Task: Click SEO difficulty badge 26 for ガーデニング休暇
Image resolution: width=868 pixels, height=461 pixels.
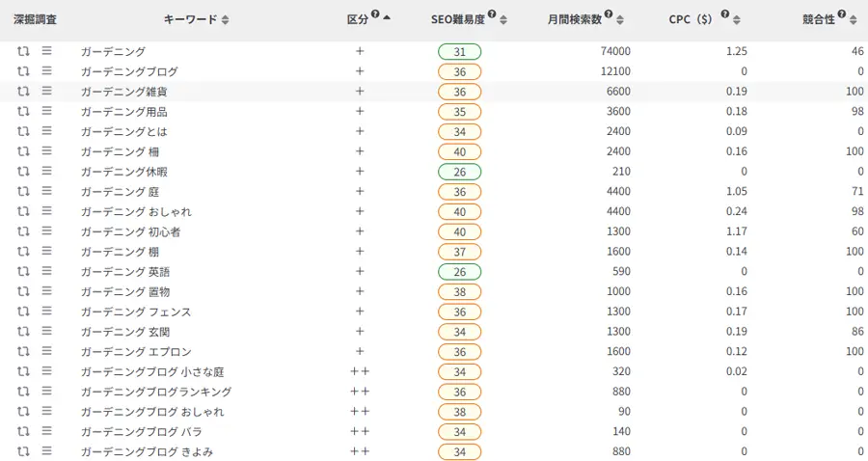Action: tap(459, 172)
